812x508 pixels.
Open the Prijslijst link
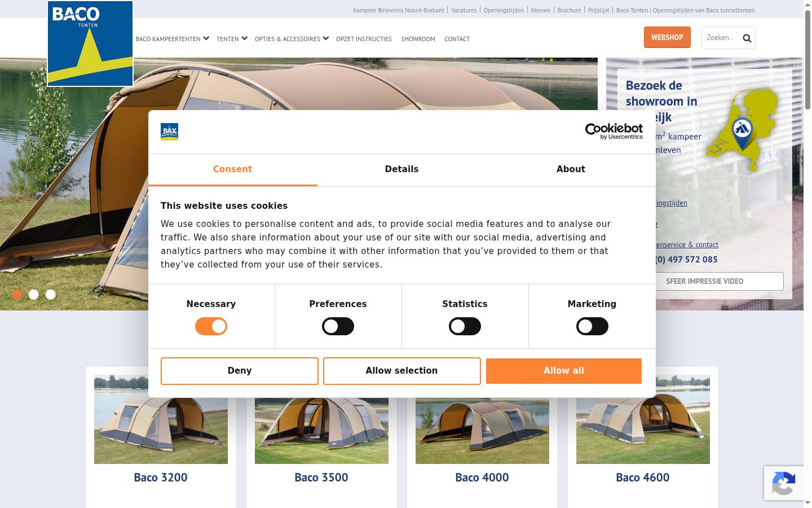click(599, 10)
